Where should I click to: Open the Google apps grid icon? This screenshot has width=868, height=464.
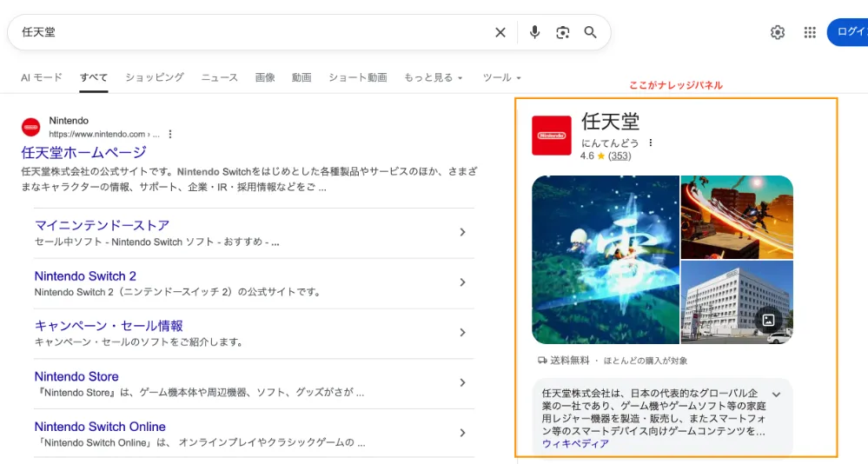click(x=810, y=32)
